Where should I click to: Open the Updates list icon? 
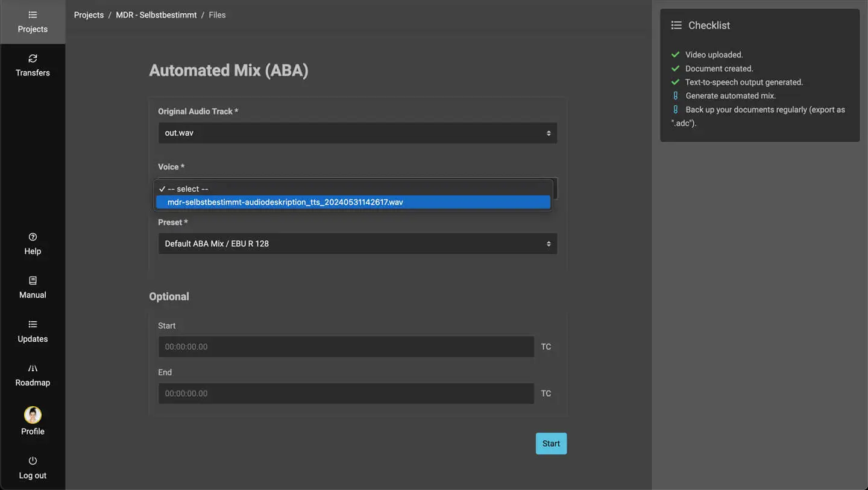pos(33,324)
